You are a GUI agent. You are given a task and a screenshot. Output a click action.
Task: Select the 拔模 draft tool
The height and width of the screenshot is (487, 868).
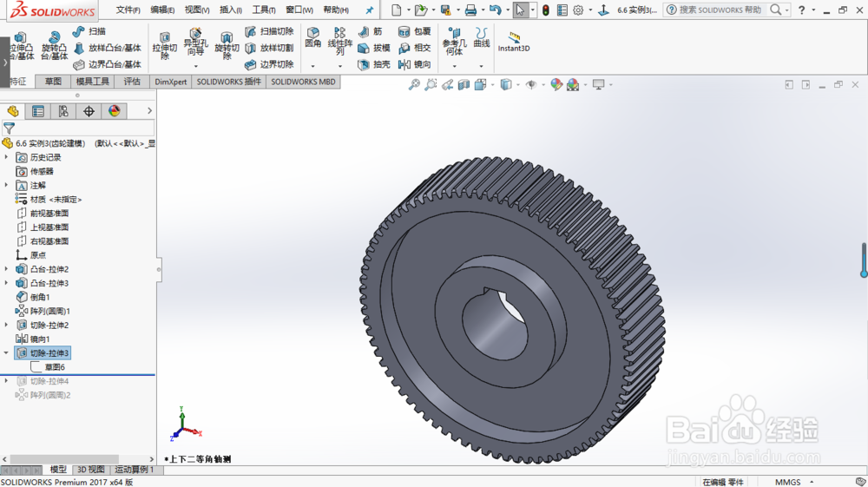[373, 48]
